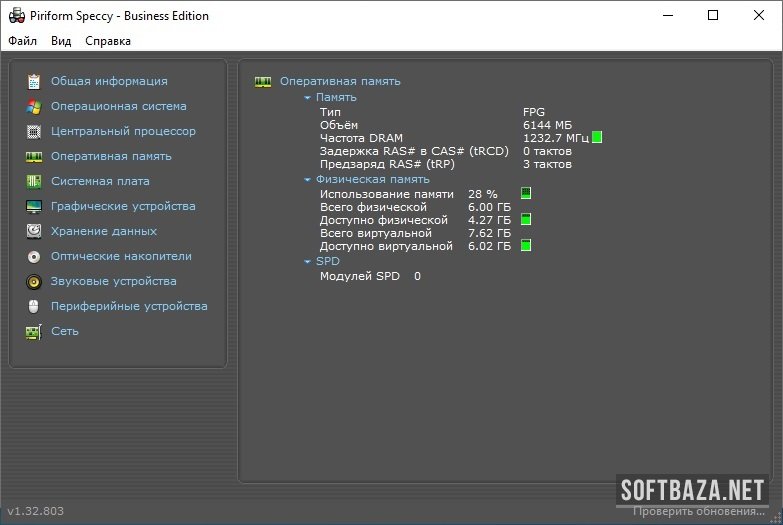
Task: Click green indicator beside Использование памяти
Action: [x=526, y=193]
